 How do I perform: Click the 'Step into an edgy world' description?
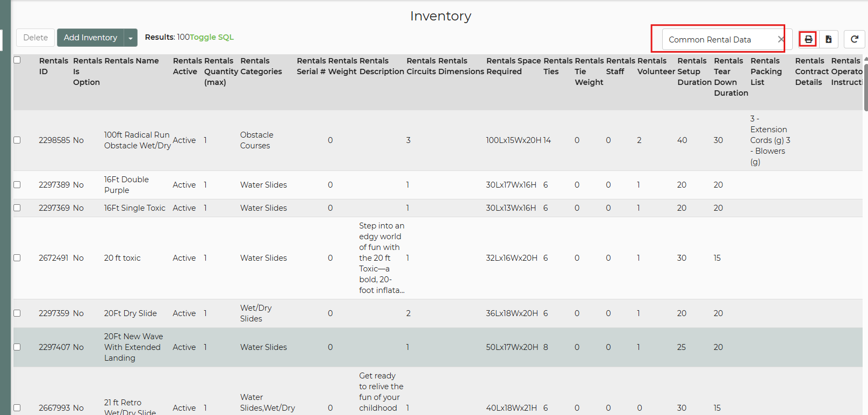click(x=382, y=258)
